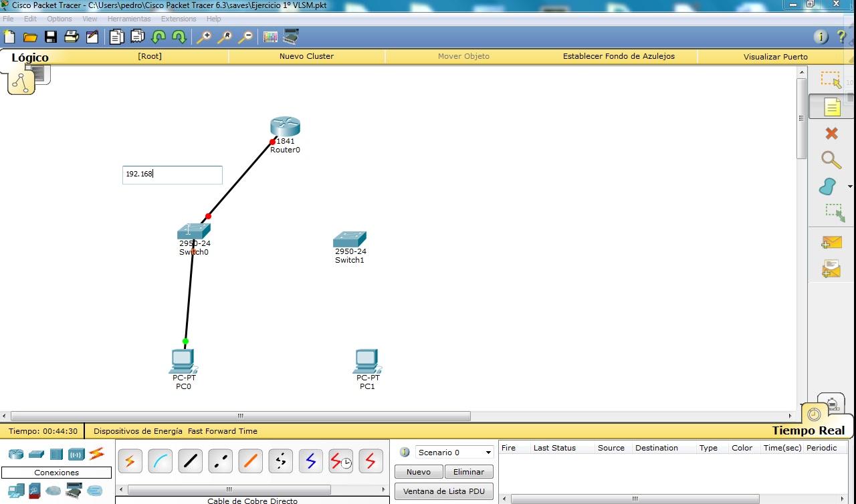This screenshot has width=856, height=504.
Task: Choose Hubs device category
Action: tap(56, 455)
